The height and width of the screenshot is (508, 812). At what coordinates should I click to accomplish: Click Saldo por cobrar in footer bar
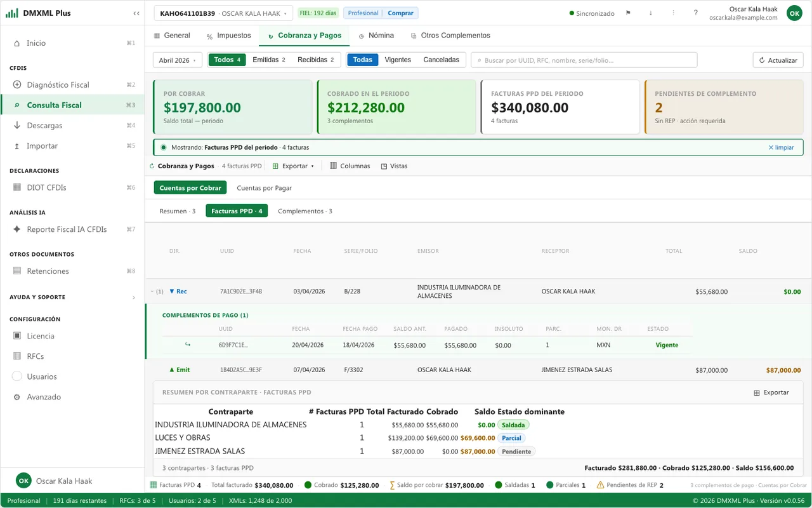click(436, 485)
